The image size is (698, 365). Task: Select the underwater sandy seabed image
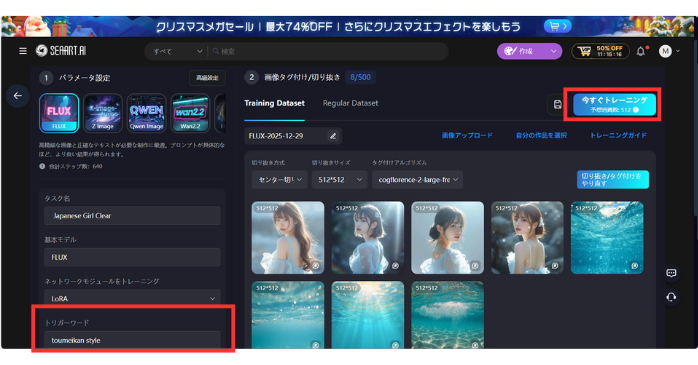447,315
